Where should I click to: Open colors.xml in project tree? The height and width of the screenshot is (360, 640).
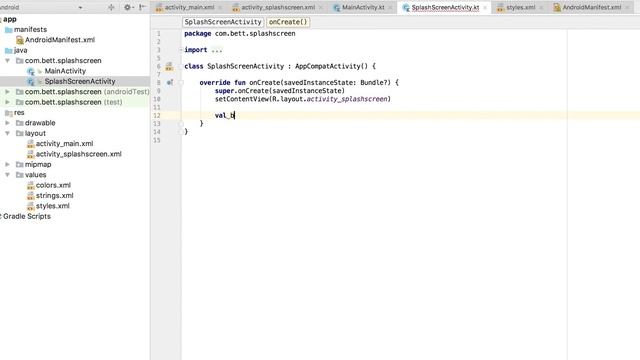[53, 185]
